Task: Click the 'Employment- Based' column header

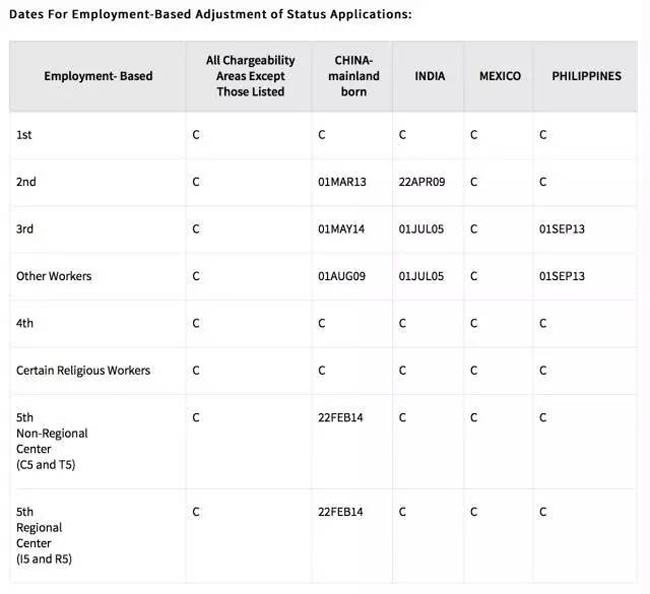Action: [x=98, y=76]
